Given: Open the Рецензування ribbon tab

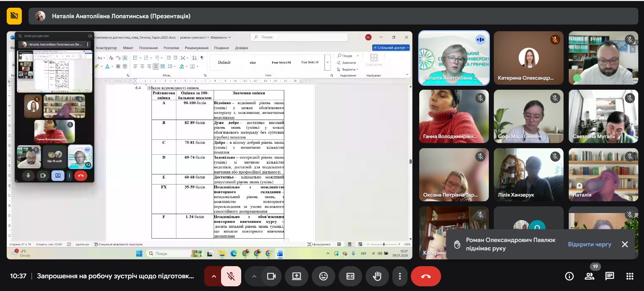Looking at the screenshot, I should tap(197, 48).
